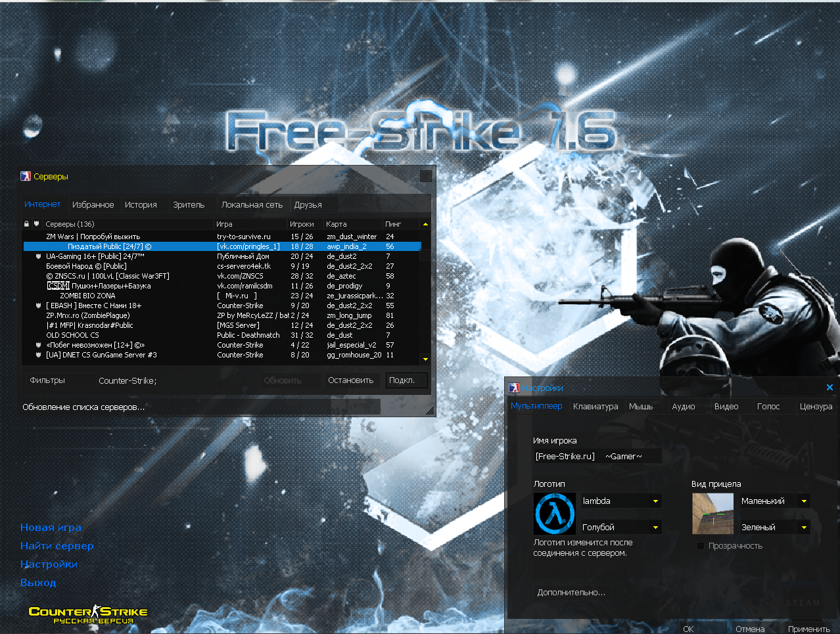The height and width of the screenshot is (634, 840).
Task: Select CSDM Пушки+Лазеры+Базука server
Action: (x=222, y=286)
